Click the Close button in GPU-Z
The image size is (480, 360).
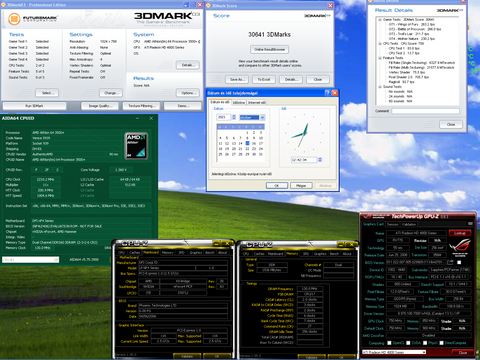tap(463, 352)
